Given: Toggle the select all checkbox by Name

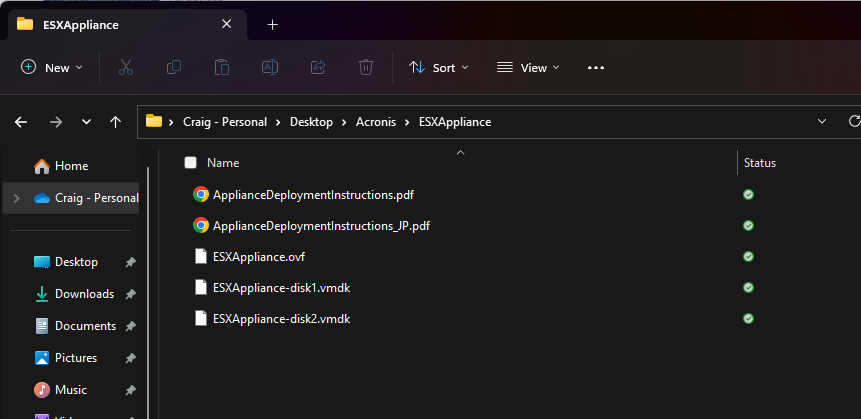Looking at the screenshot, I should click(x=191, y=163).
